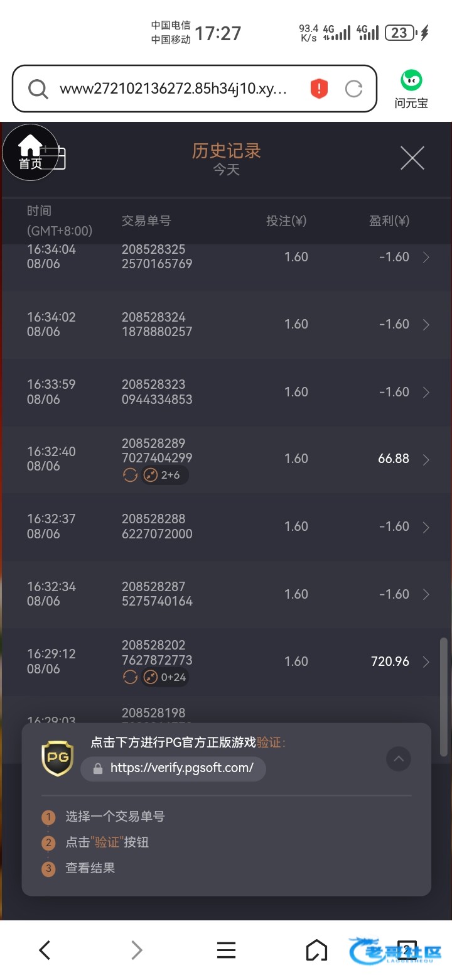
Task: Tap the URL address field
Action: (x=173, y=89)
